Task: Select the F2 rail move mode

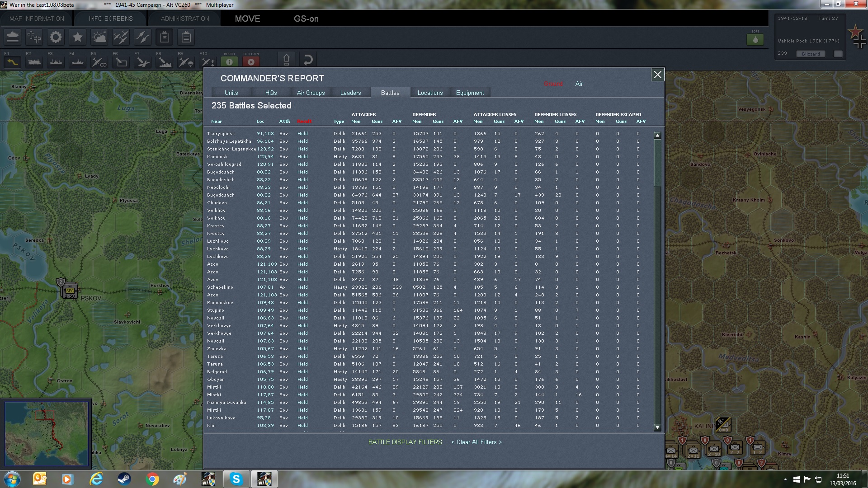Action: (x=34, y=62)
